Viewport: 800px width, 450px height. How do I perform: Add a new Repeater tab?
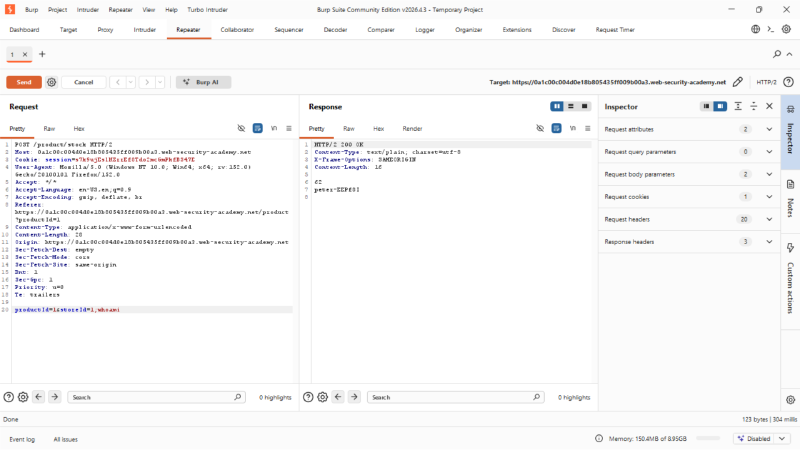tap(42, 54)
